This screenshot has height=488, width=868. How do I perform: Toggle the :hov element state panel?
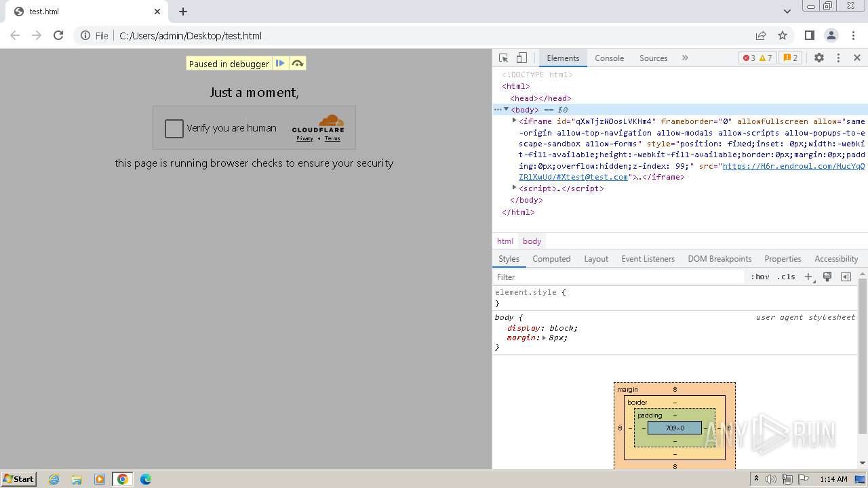[760, 277]
